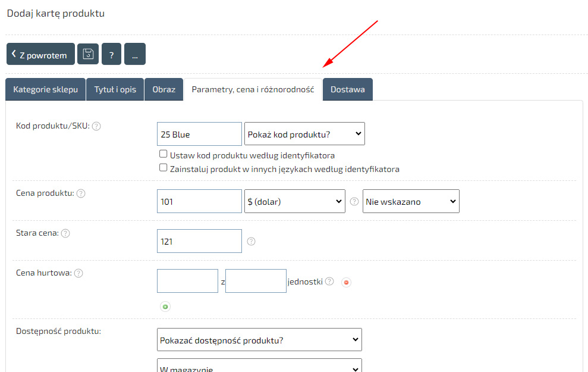
Task: Check Zainstaluj produkt w innych językach option
Action: [163, 168]
